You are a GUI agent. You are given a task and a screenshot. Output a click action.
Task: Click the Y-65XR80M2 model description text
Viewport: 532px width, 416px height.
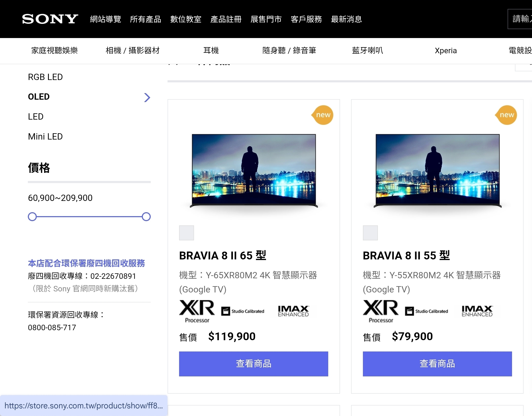[x=248, y=282]
